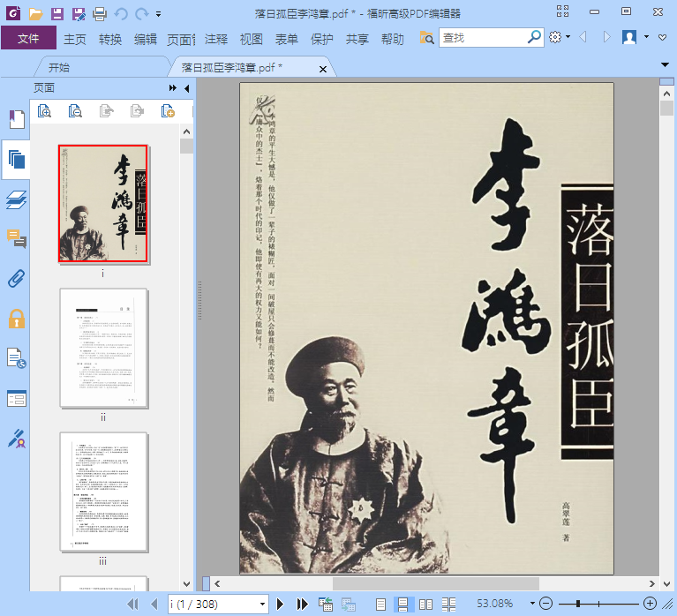Open the 帮助 ribbon tab
Screen dimensions: 677x616
pos(393,40)
